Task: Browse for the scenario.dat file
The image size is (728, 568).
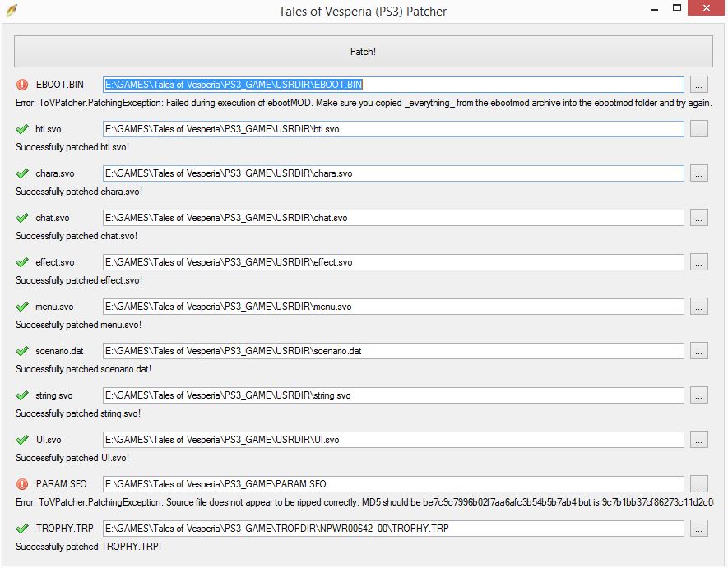Action: 698,351
